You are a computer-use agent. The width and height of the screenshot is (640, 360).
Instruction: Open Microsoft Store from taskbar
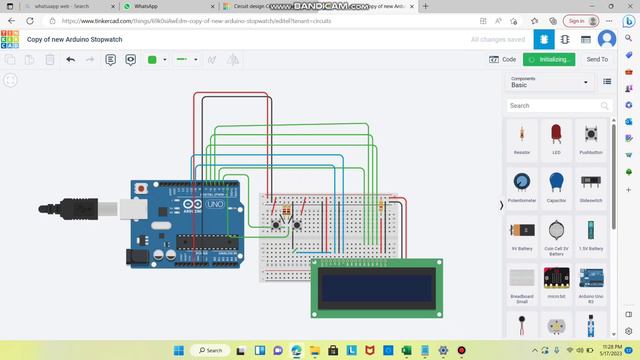(x=333, y=350)
